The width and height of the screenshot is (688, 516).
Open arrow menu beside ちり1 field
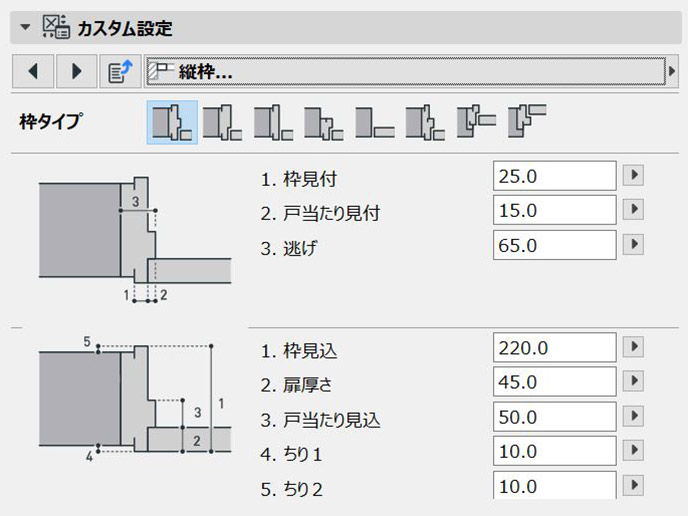[x=634, y=450]
